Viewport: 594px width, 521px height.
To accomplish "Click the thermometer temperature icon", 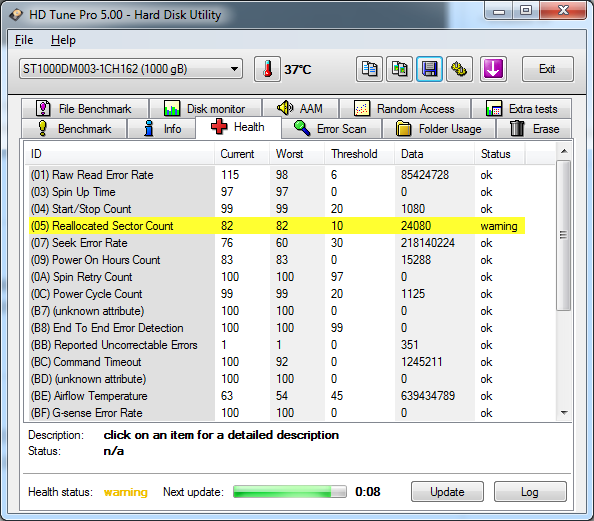I will (x=267, y=69).
